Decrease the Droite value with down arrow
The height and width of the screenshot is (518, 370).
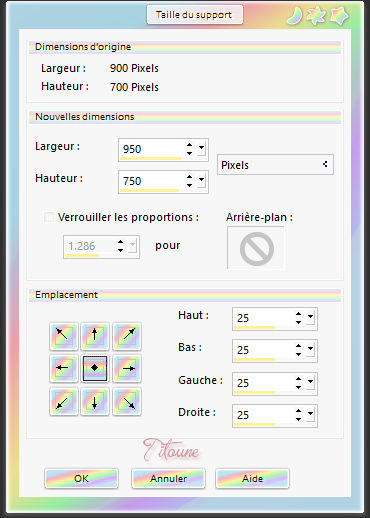coord(298,419)
